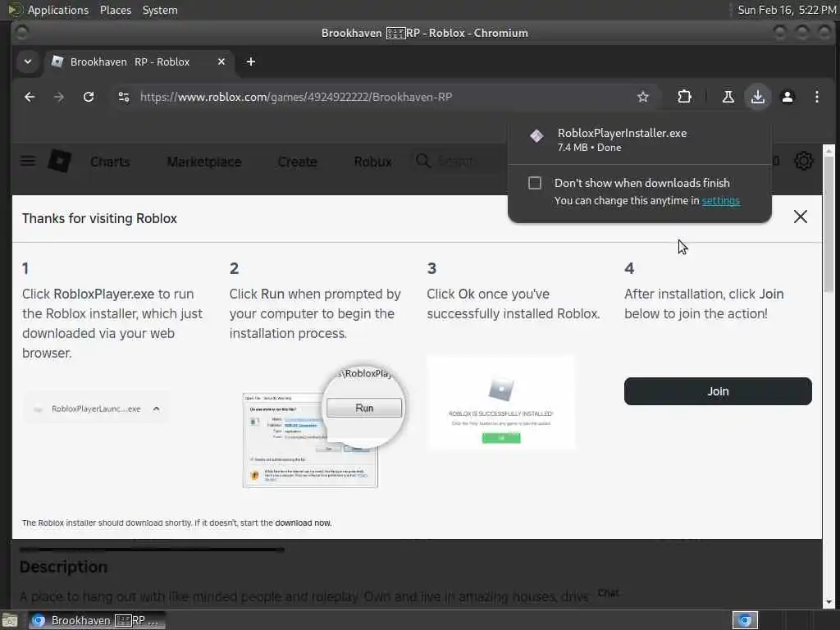Click the forward navigation arrow
840x630 pixels.
tap(59, 97)
